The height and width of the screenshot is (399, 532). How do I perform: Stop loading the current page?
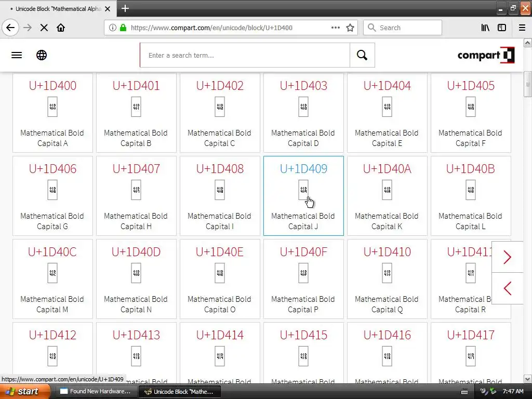point(44,28)
